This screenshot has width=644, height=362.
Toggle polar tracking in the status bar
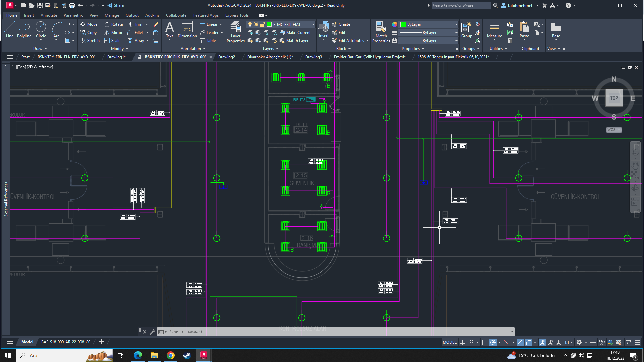(x=493, y=342)
